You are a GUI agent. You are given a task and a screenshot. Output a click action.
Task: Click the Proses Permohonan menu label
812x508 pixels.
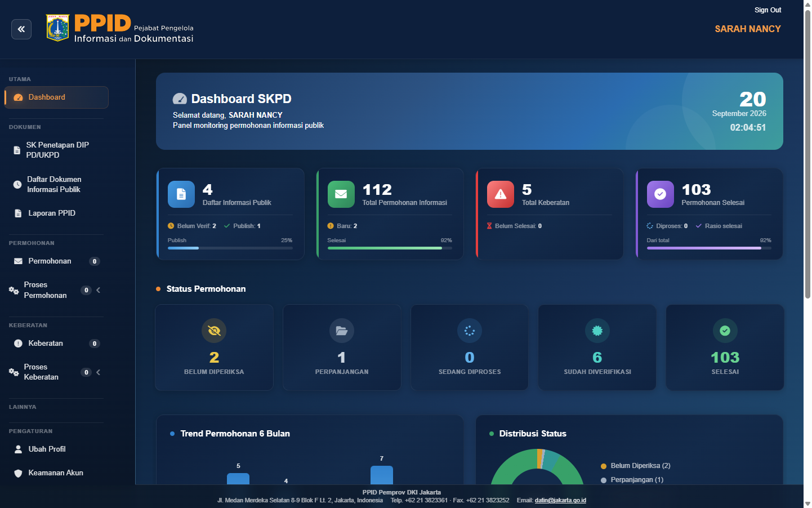pos(45,290)
